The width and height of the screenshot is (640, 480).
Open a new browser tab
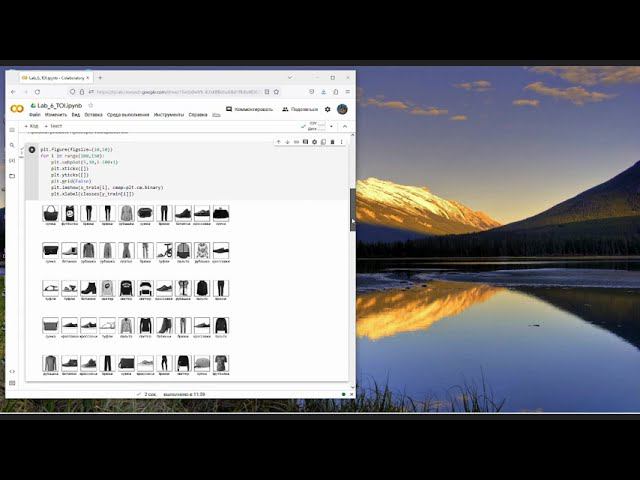[x=100, y=78]
